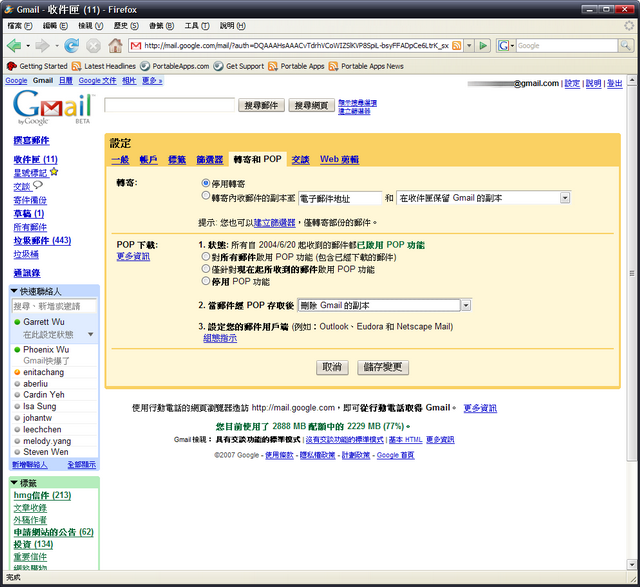
Task: Click the orange status dot of enitachang
Action: 17,372
